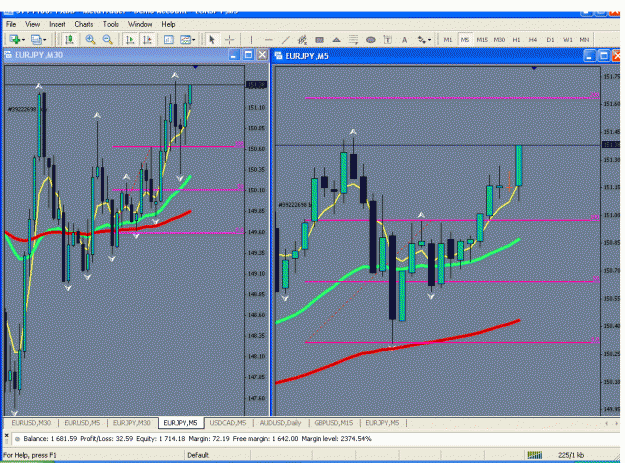The image size is (625, 463).
Task: Click left chart-tabs scroll arrow
Action: [x=607, y=423]
